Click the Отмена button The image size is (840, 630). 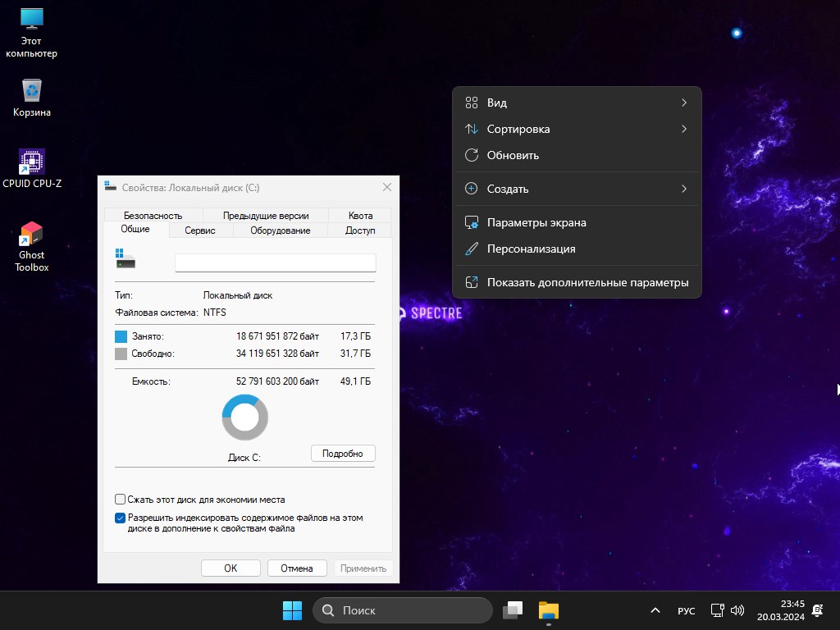[x=297, y=568]
